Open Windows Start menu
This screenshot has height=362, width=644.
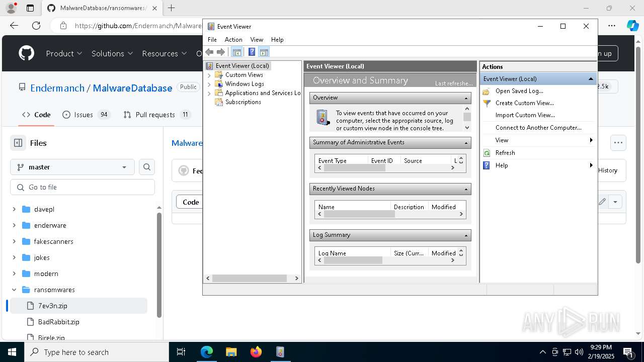(x=12, y=352)
